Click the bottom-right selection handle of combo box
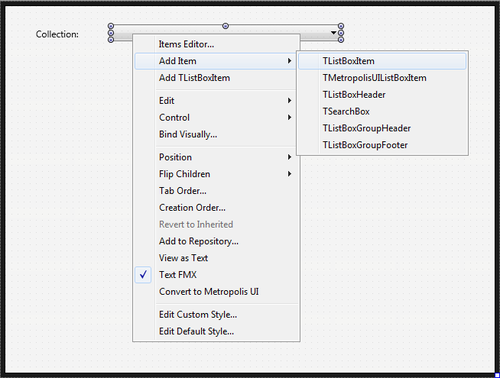Image resolution: width=500 pixels, height=378 pixels. point(341,40)
